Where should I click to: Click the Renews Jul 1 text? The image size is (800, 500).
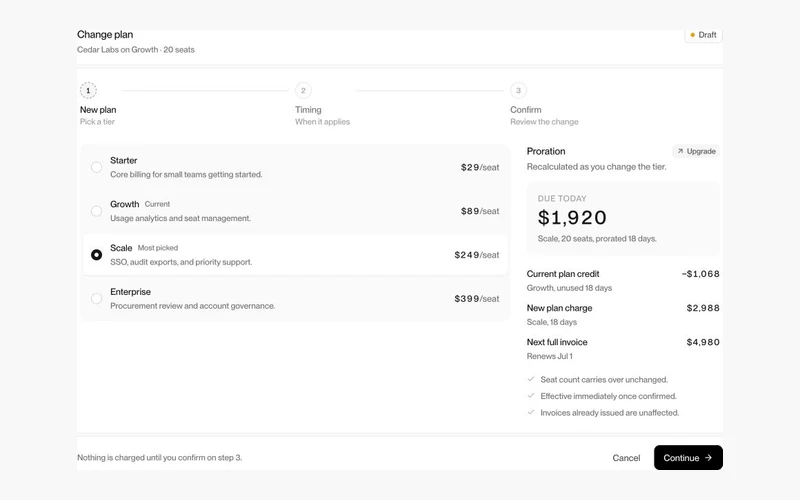pyautogui.click(x=549, y=356)
